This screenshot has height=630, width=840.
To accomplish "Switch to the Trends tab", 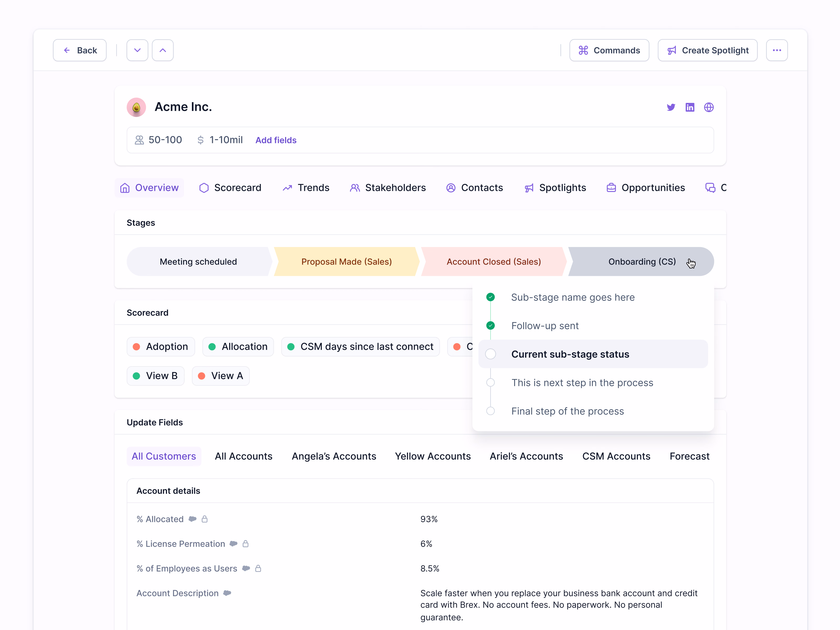I will point(306,188).
